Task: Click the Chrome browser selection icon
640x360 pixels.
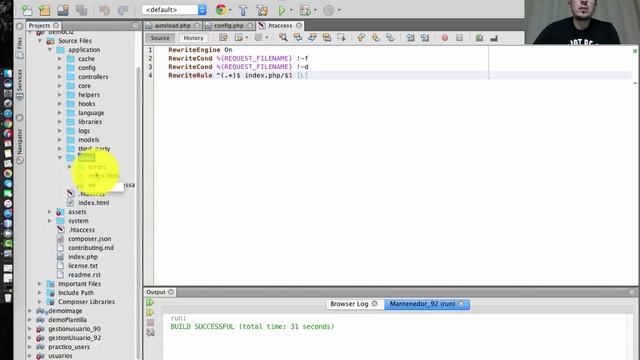Action: point(221,10)
